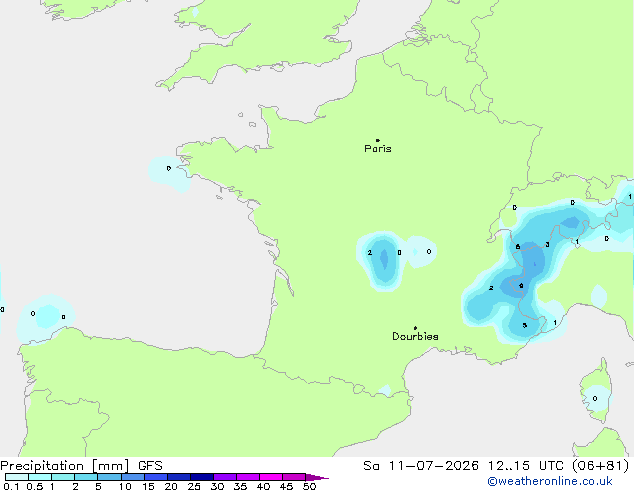Click the '(06+81)' model run text
The image size is (634, 490).
click(x=600, y=466)
